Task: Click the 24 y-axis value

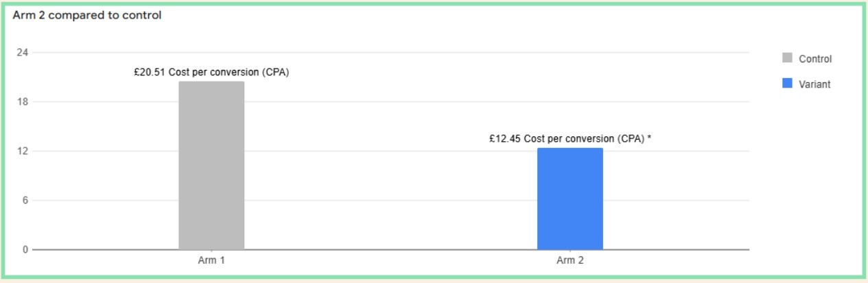Action: (x=23, y=53)
